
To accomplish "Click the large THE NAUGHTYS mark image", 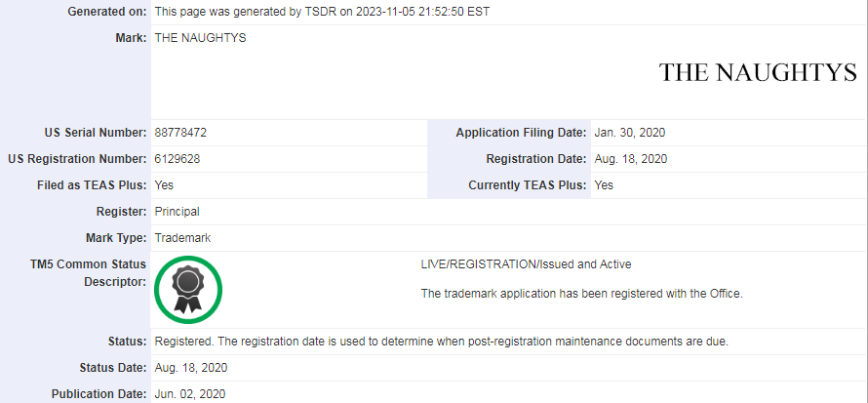I will [x=757, y=73].
